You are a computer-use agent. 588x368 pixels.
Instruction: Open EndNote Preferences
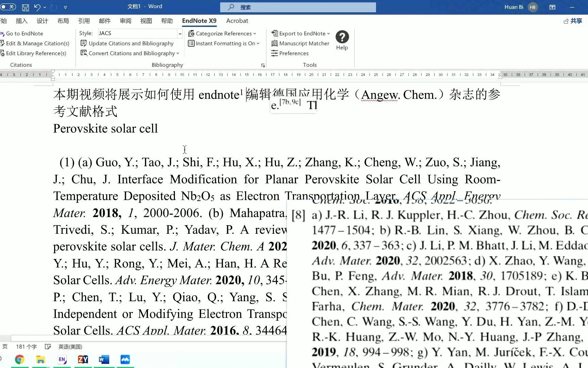point(293,53)
